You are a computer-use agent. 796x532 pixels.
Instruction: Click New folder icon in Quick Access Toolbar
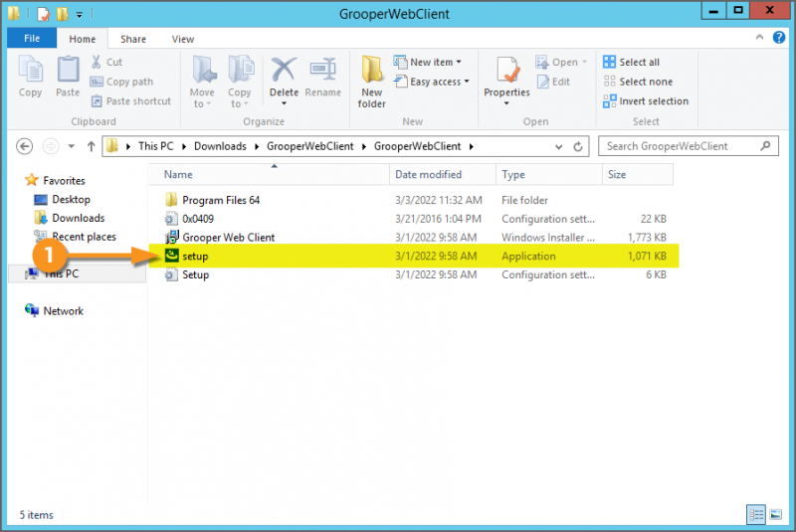click(x=63, y=14)
